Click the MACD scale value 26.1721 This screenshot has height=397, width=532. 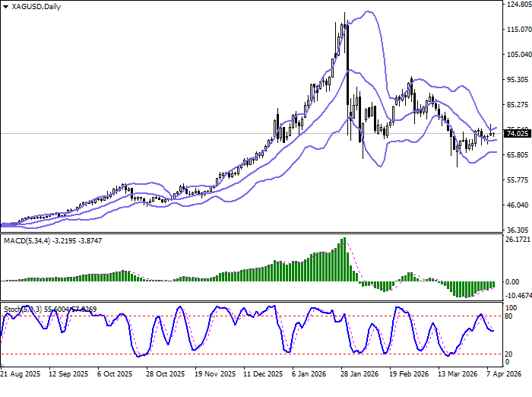point(517,240)
